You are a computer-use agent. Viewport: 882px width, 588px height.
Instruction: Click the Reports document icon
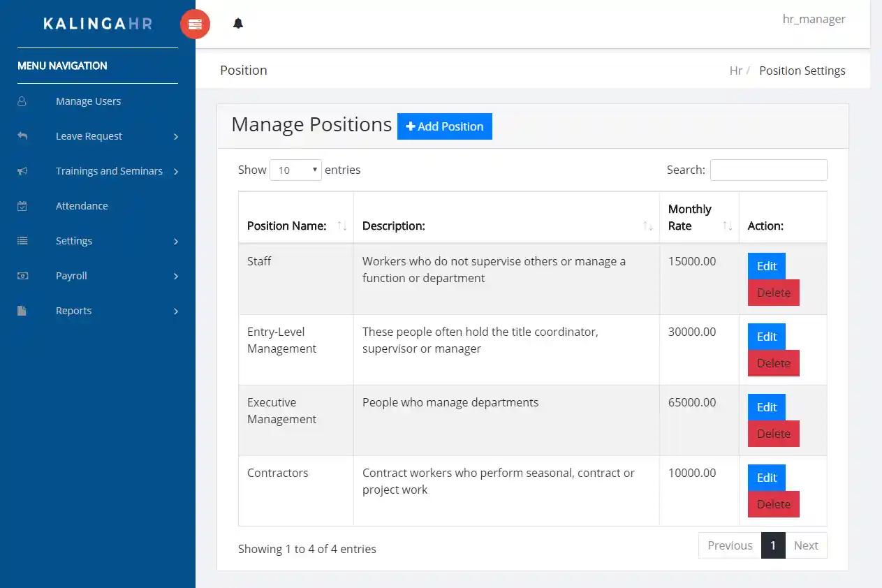click(x=22, y=311)
